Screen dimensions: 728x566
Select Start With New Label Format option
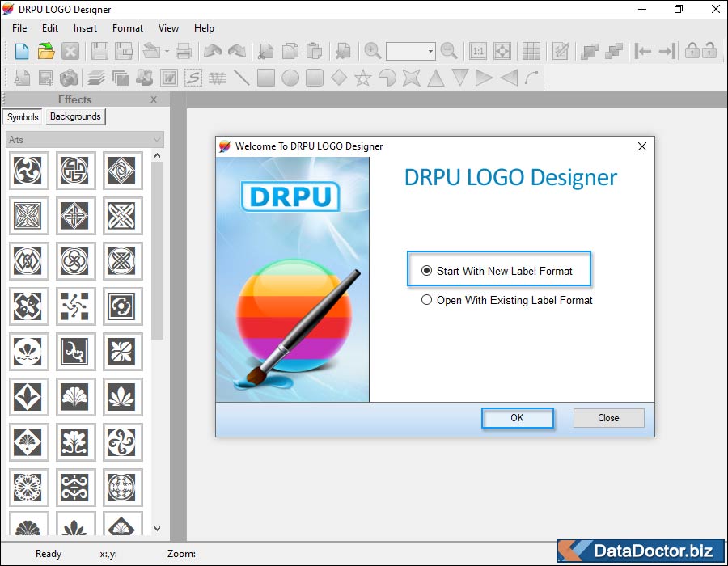click(x=497, y=271)
